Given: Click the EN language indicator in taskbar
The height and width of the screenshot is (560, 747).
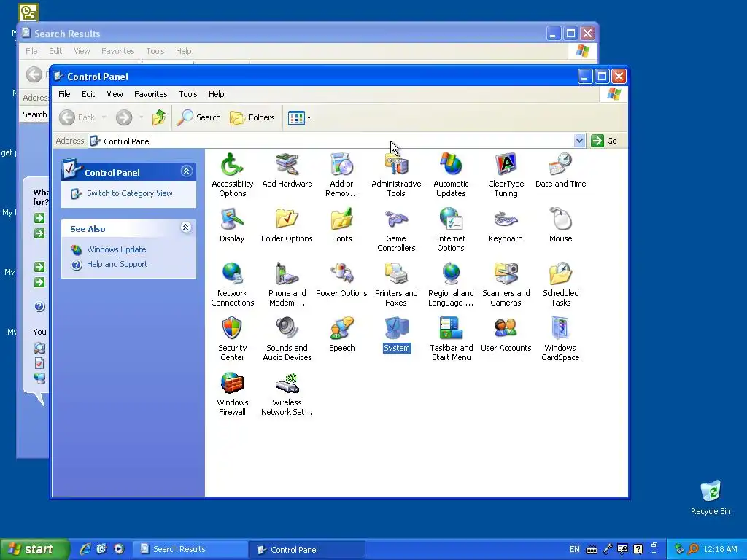Looking at the screenshot, I should (575, 550).
